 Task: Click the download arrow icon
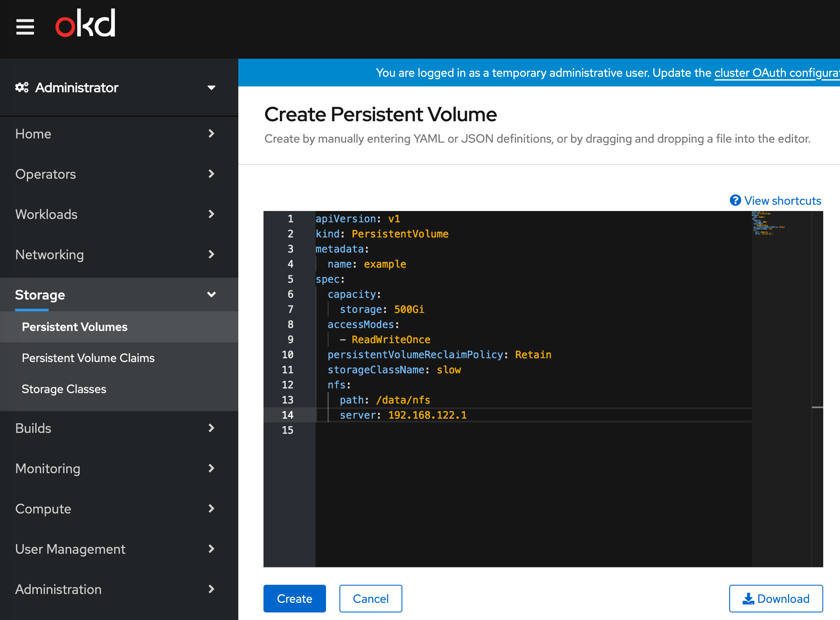(748, 599)
